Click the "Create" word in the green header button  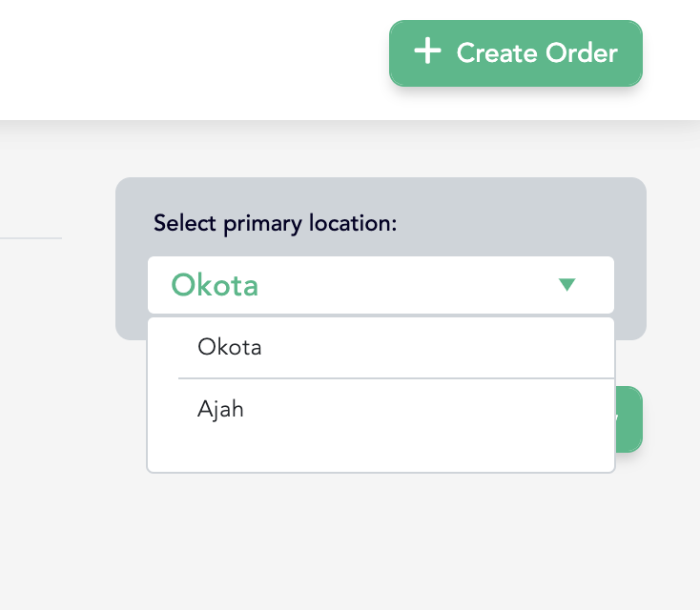click(493, 53)
